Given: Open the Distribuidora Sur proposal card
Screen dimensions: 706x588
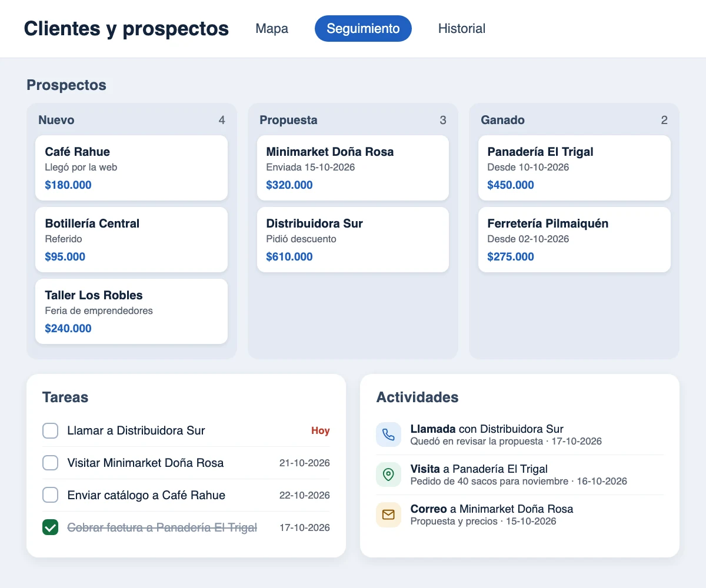Looking at the screenshot, I should (353, 240).
